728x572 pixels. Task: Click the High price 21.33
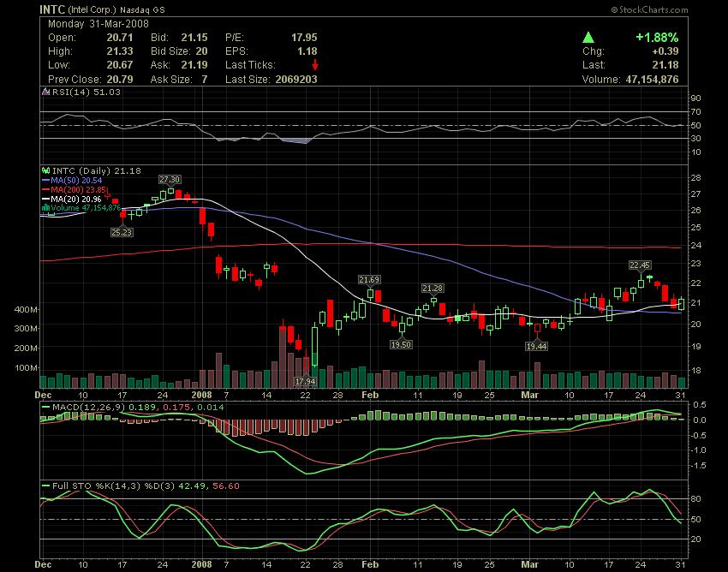coord(120,51)
